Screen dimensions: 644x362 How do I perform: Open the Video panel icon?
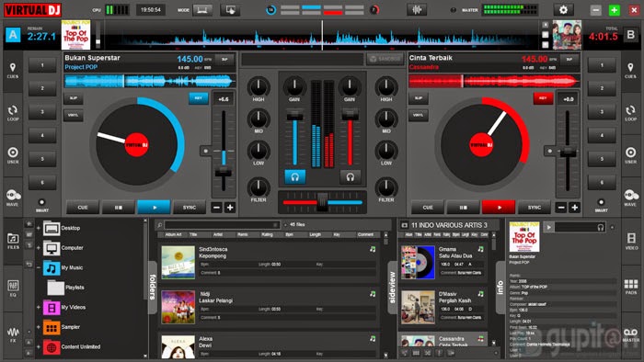631,241
